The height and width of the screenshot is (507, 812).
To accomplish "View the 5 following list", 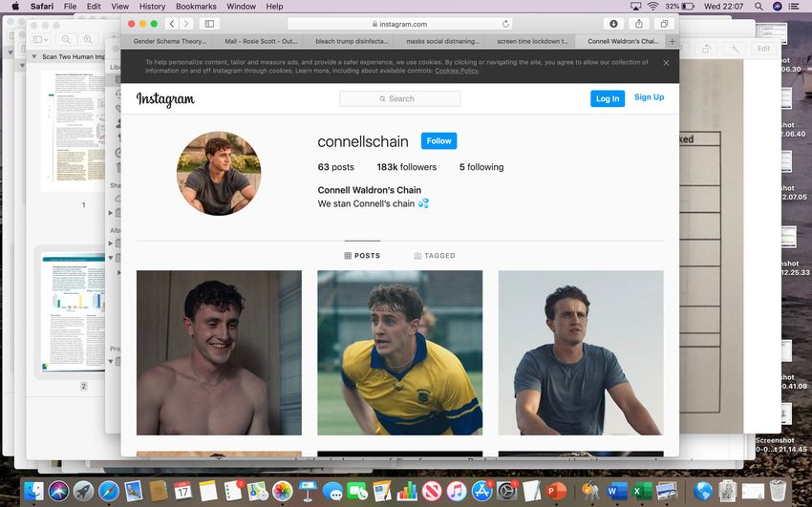I will click(481, 167).
